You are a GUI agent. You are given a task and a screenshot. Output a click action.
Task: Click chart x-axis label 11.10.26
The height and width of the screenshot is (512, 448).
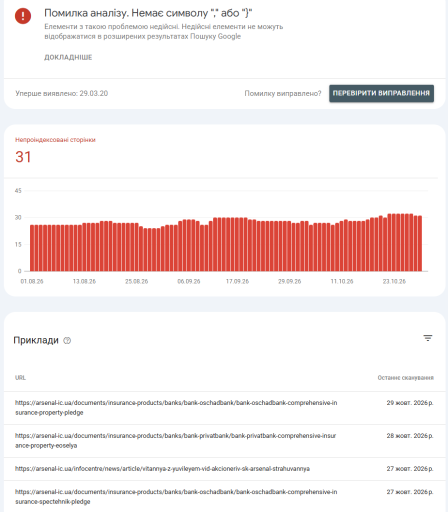342,281
